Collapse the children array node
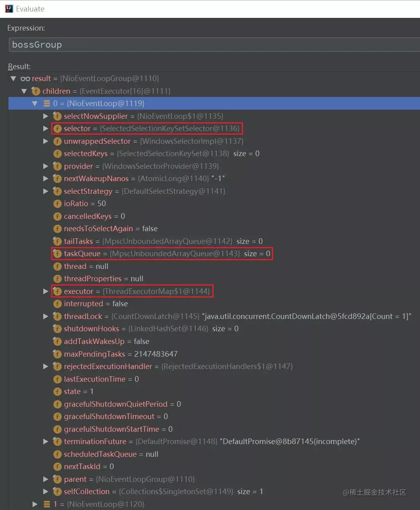The width and height of the screenshot is (420, 510). point(24,91)
